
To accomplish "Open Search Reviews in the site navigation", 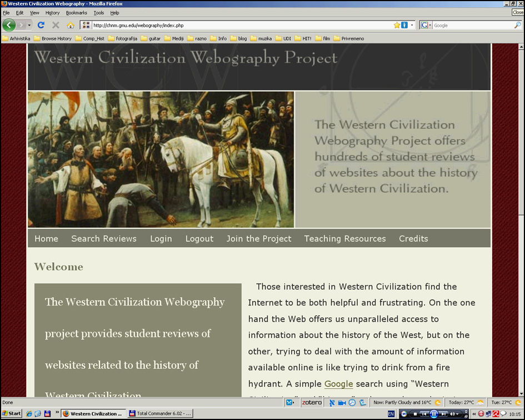I will pyautogui.click(x=103, y=238).
